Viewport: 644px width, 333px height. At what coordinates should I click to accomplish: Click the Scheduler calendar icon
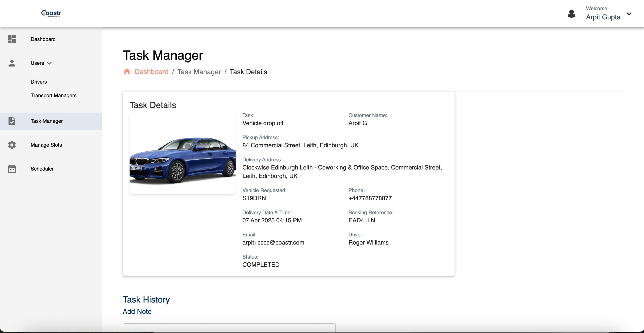(x=12, y=169)
